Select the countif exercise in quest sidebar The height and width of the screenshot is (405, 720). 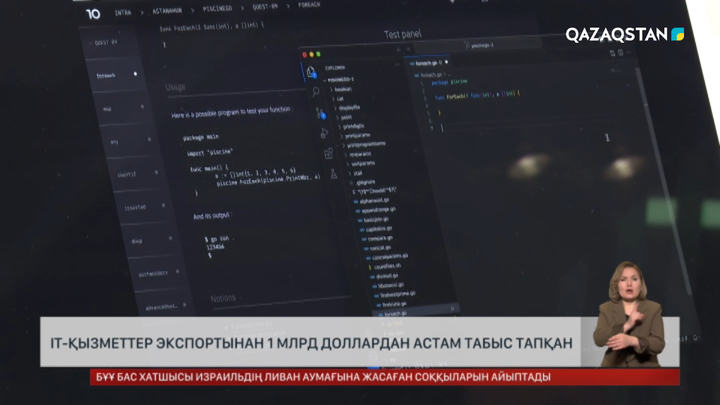[x=138, y=174]
